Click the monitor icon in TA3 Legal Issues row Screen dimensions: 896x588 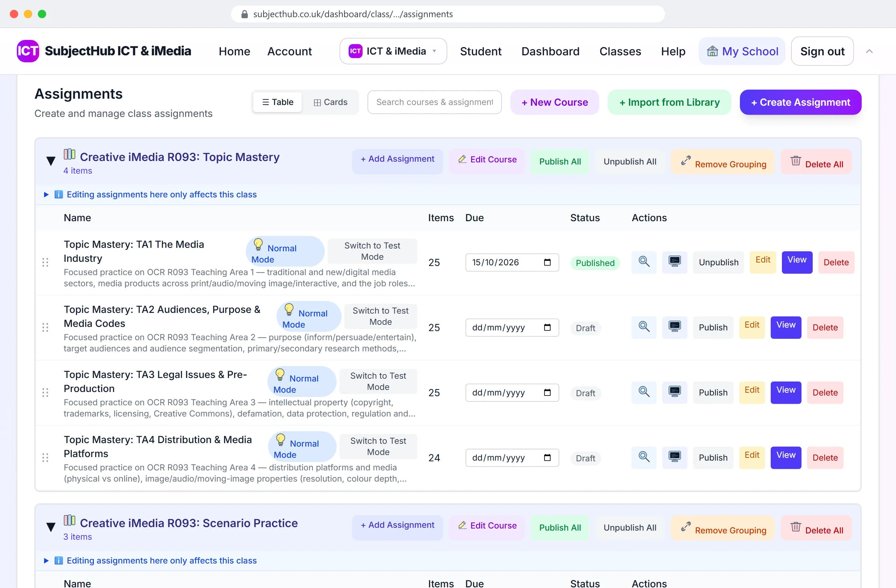674,392
